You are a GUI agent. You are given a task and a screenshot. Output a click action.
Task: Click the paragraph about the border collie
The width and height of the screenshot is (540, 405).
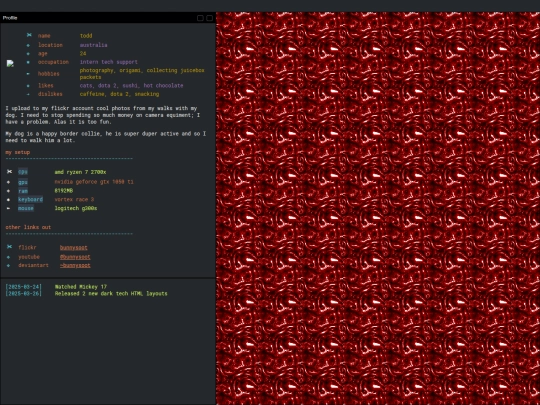coord(106,137)
